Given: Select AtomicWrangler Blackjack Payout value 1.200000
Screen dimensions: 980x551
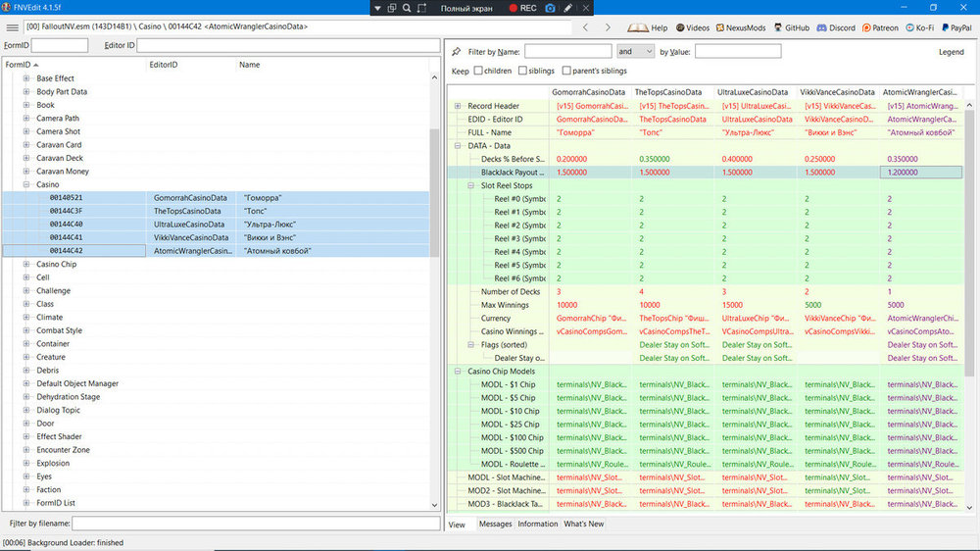Looking at the screenshot, I should (x=921, y=172).
